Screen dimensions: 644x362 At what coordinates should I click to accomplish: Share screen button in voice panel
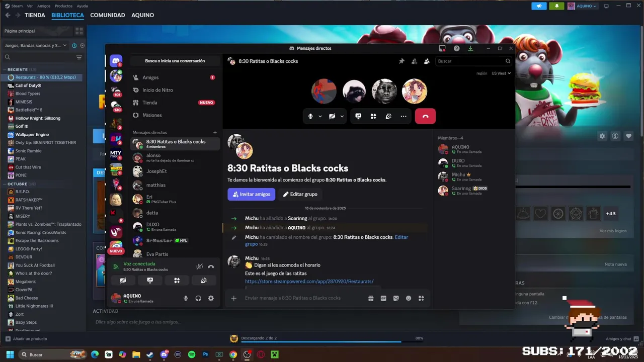pos(150,281)
